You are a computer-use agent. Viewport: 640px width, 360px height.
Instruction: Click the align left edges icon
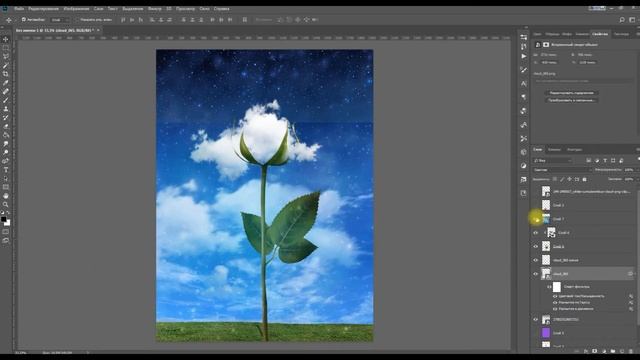pos(152,20)
